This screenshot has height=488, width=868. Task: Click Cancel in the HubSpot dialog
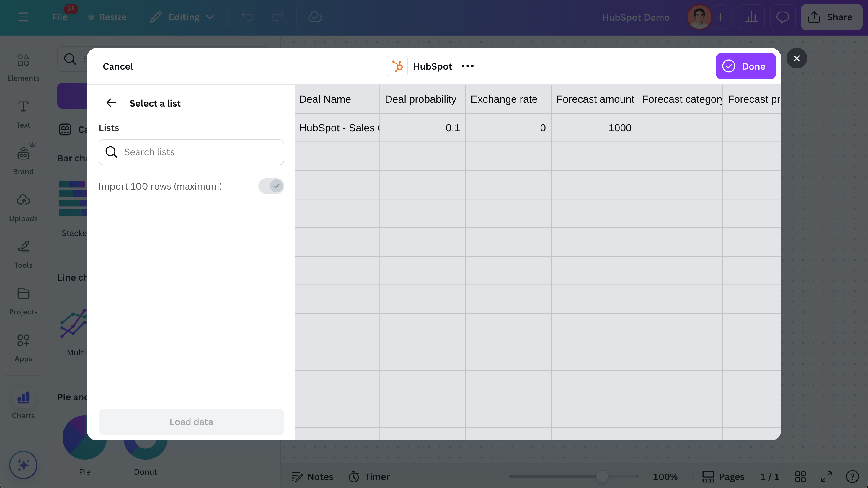click(118, 66)
